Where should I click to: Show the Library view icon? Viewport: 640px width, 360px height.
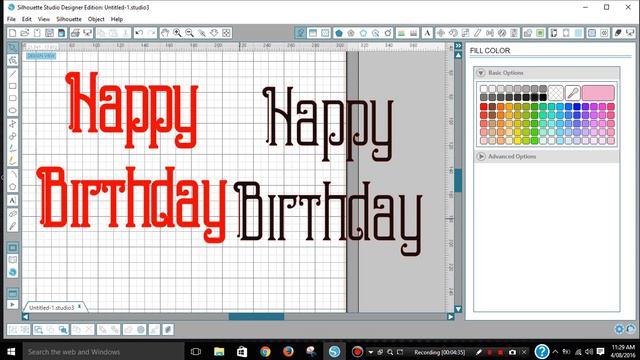[x=13, y=260]
